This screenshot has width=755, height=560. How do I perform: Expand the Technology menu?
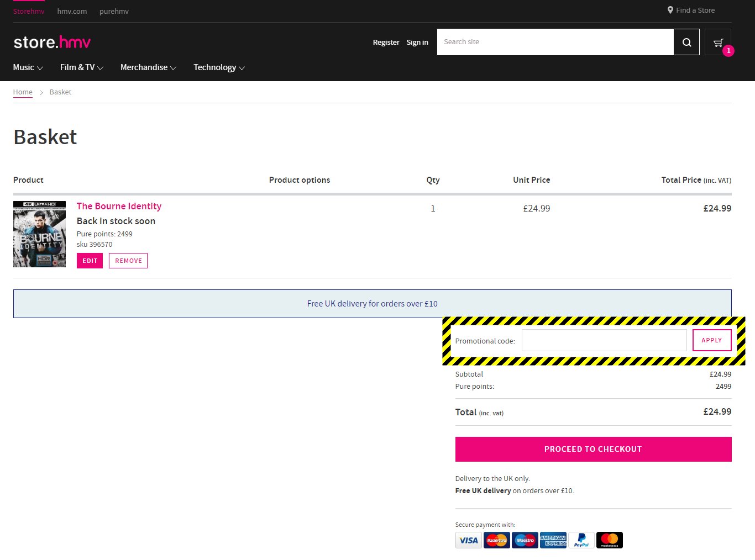click(x=219, y=67)
